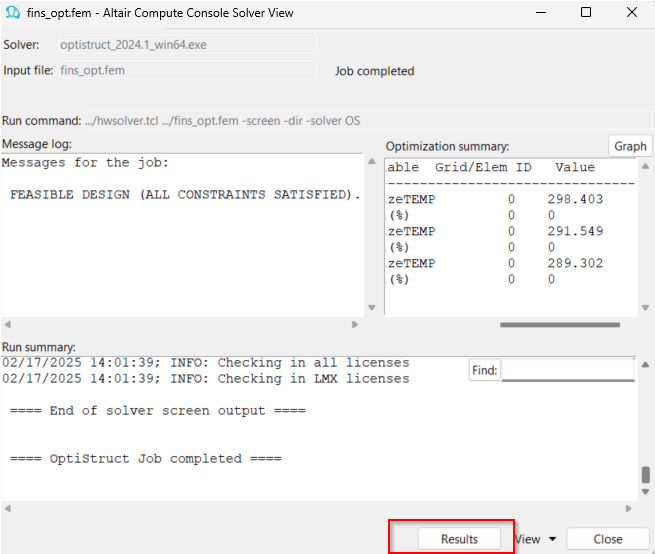Click the Close button
This screenshot has height=554, width=655.
pos(608,539)
